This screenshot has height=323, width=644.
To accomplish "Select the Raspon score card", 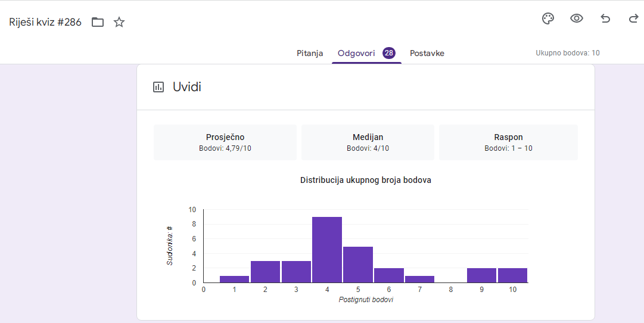I will [508, 142].
